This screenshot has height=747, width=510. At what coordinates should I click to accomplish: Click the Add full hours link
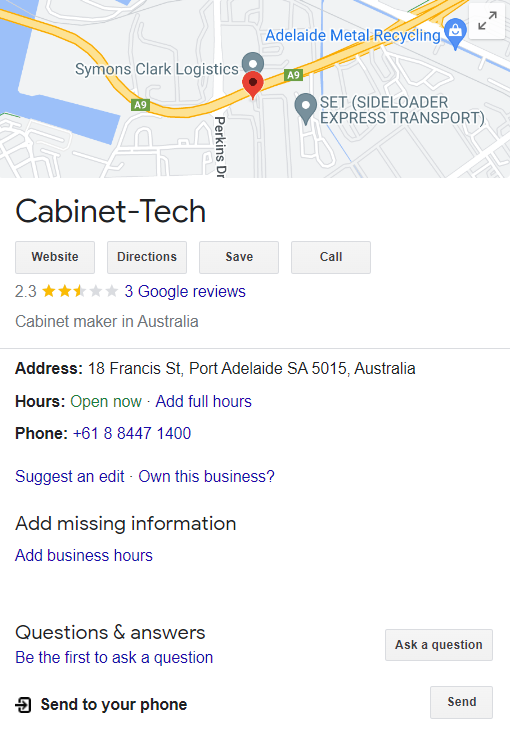click(x=203, y=402)
